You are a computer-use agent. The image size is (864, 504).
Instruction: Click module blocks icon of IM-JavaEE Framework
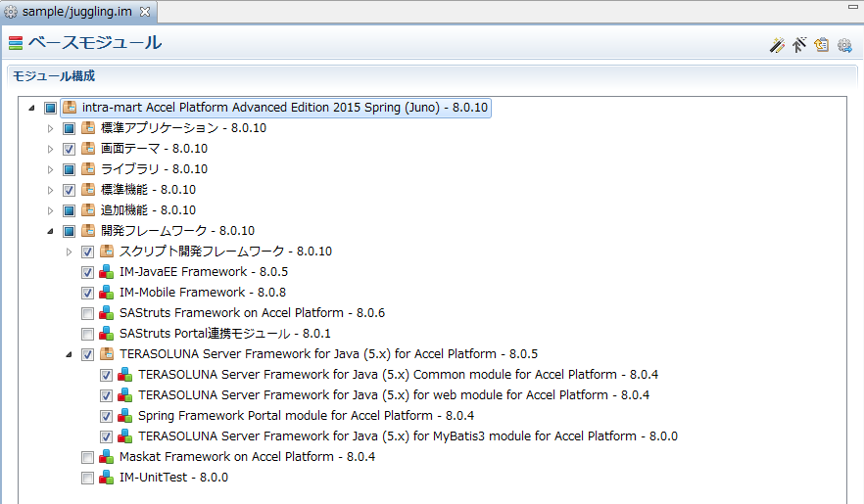click(x=107, y=272)
